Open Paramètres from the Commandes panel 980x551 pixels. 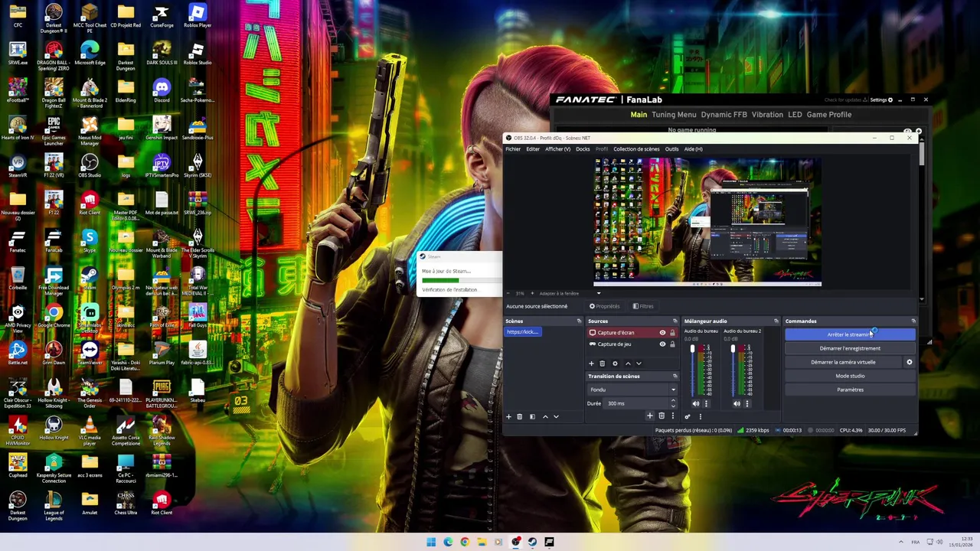pyautogui.click(x=850, y=390)
